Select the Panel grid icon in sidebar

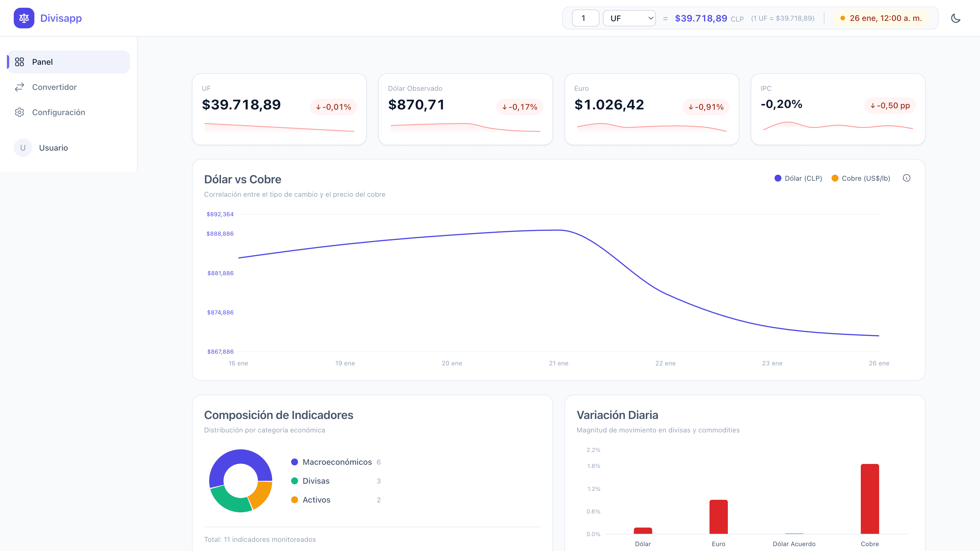pyautogui.click(x=20, y=61)
